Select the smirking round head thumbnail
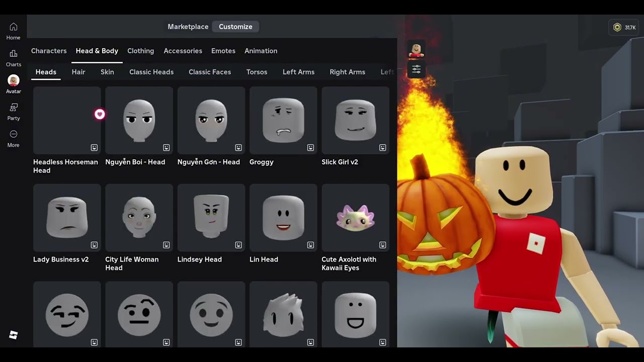Image resolution: width=644 pixels, height=362 pixels. (67, 314)
